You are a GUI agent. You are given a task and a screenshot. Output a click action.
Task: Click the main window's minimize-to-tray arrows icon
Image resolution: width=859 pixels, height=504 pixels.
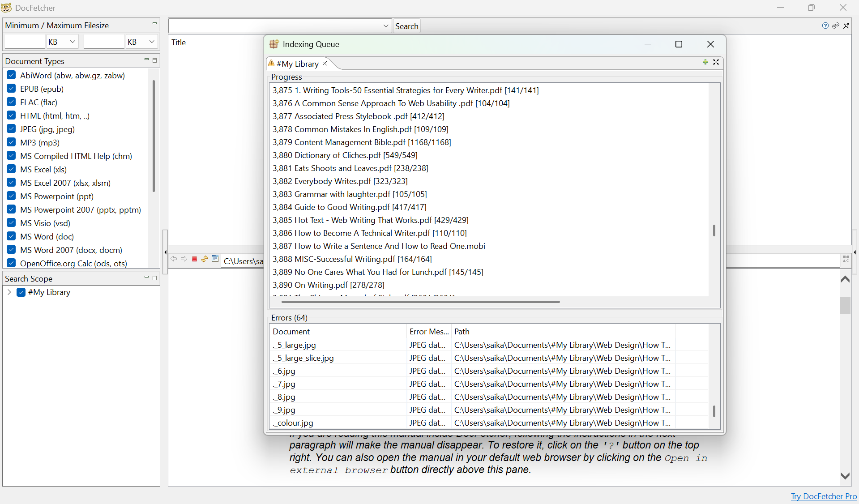(846, 26)
